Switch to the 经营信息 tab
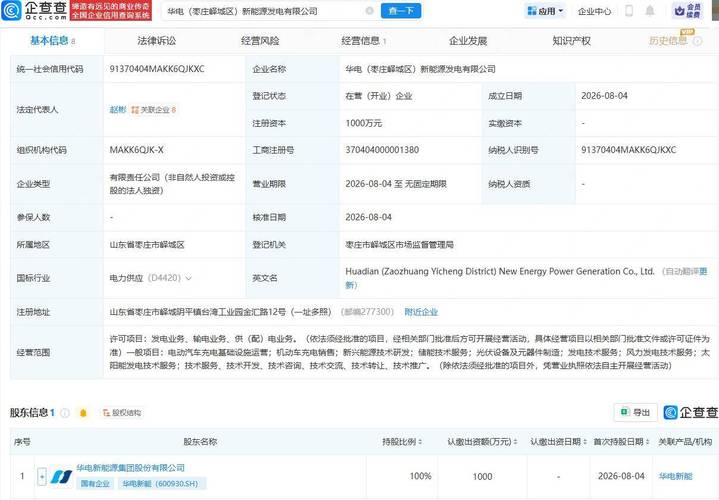The image size is (719, 500). click(x=363, y=41)
